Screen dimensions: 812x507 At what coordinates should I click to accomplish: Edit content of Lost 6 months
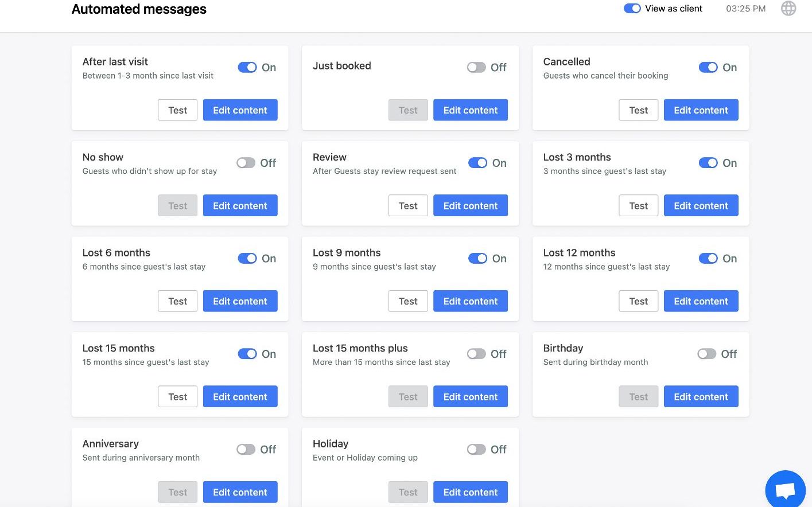(240, 301)
